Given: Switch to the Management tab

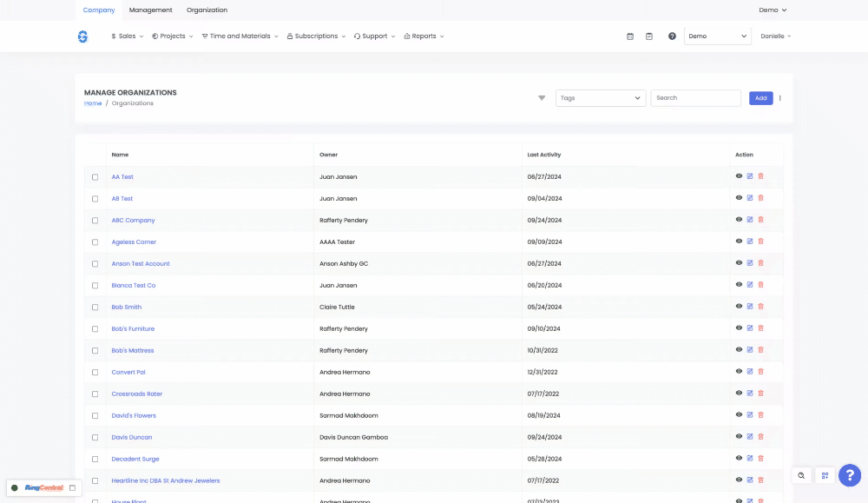Looking at the screenshot, I should pyautogui.click(x=151, y=10).
